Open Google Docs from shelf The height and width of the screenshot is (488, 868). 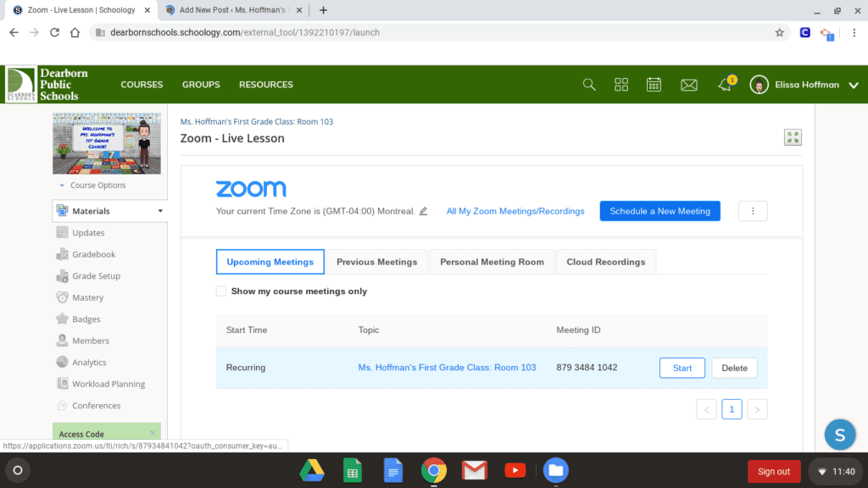(393, 471)
